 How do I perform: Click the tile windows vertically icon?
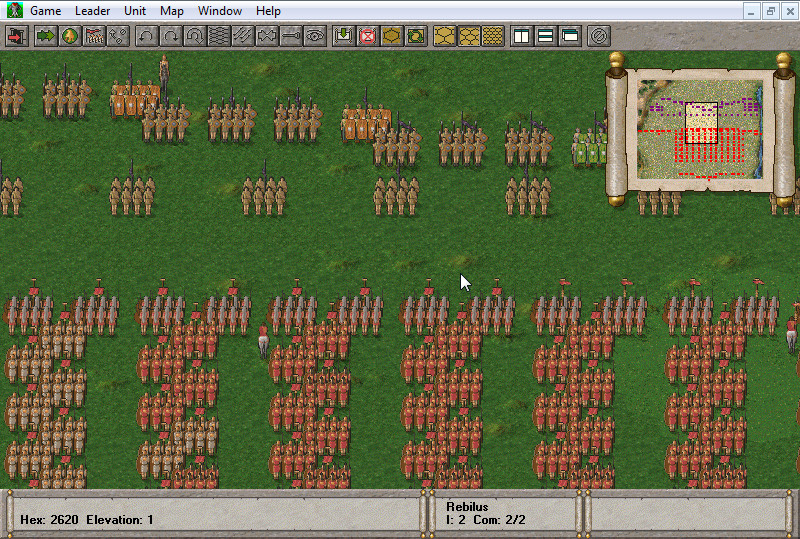tap(521, 36)
